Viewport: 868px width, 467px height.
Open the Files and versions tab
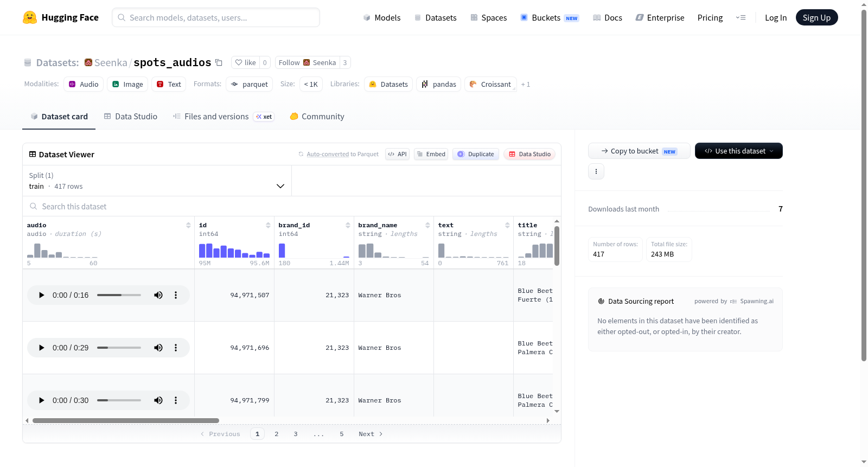tap(224, 116)
